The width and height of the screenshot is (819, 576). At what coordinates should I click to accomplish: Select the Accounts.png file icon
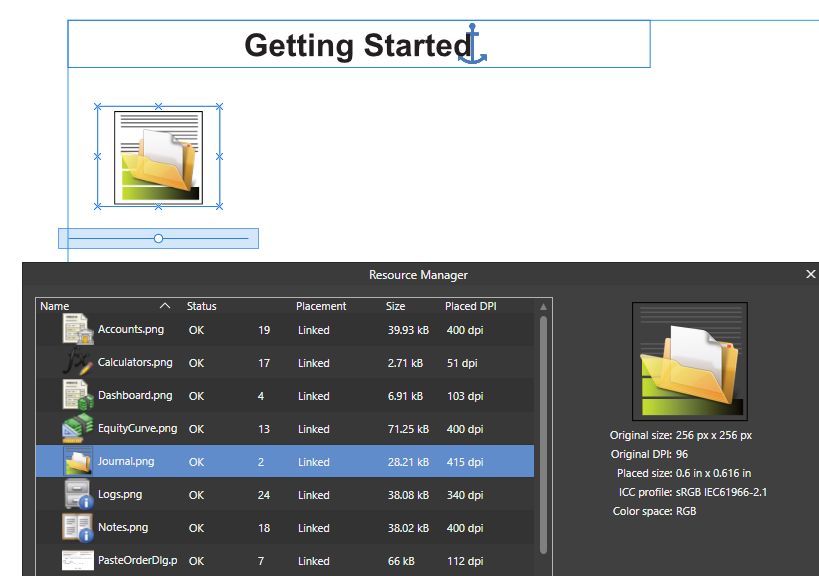78,329
